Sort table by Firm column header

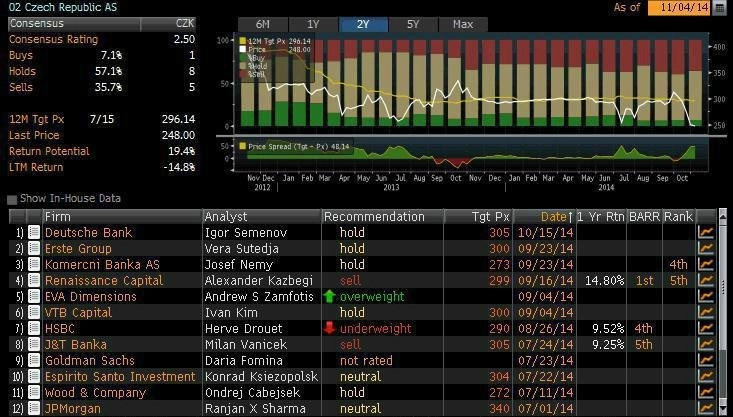[122, 216]
